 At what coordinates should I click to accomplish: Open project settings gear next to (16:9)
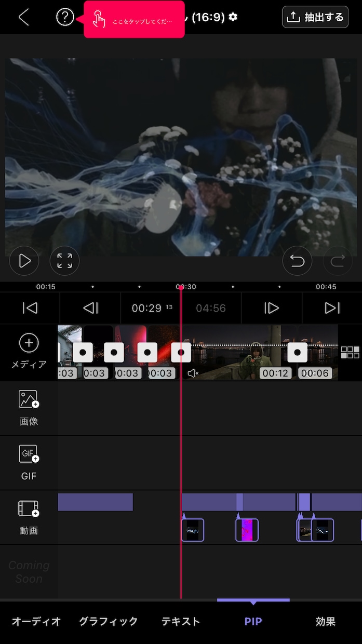233,17
